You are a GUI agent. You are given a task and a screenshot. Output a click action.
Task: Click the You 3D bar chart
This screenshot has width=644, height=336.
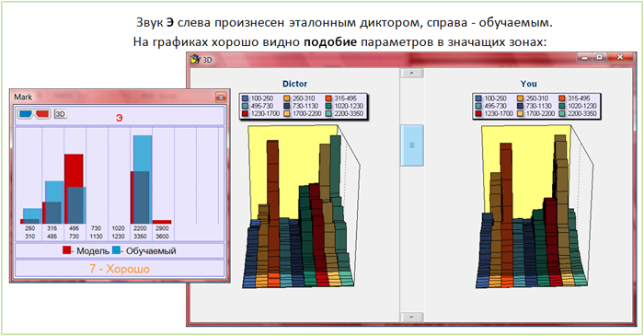click(535, 206)
